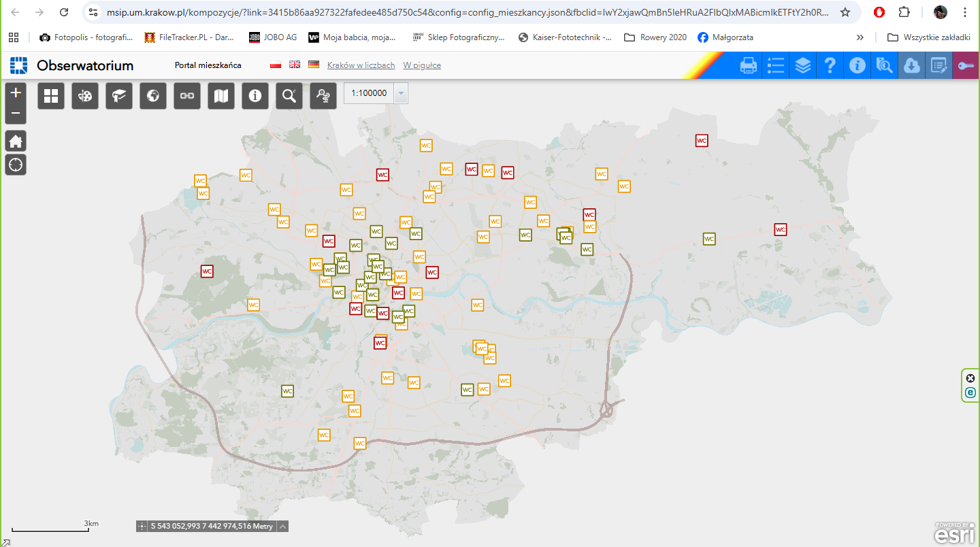This screenshot has height=547, width=980.
Task: Click the pink key login icon
Action: (x=966, y=65)
